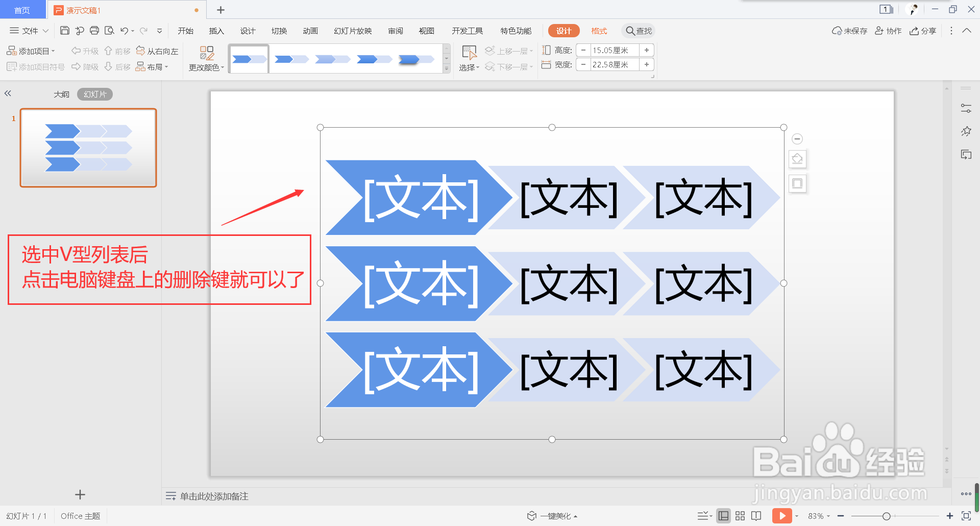Fit slide to window icon
This screenshot has width=980, height=526.
(x=966, y=516)
